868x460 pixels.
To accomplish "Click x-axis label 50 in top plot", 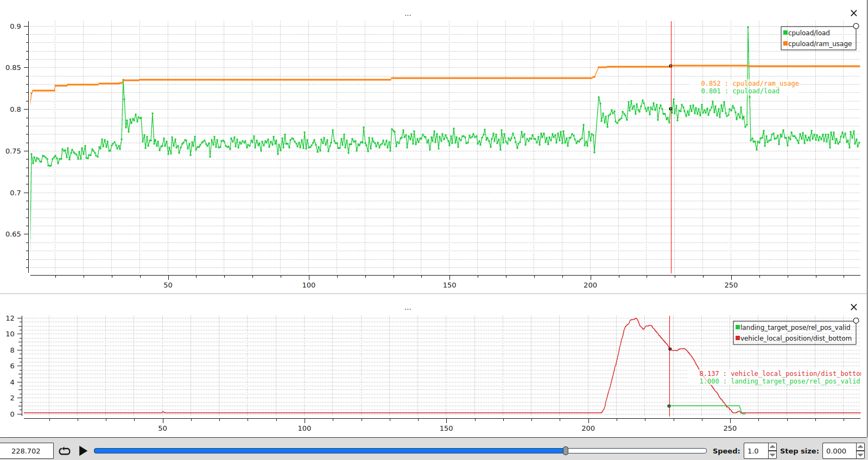I will [x=168, y=285].
